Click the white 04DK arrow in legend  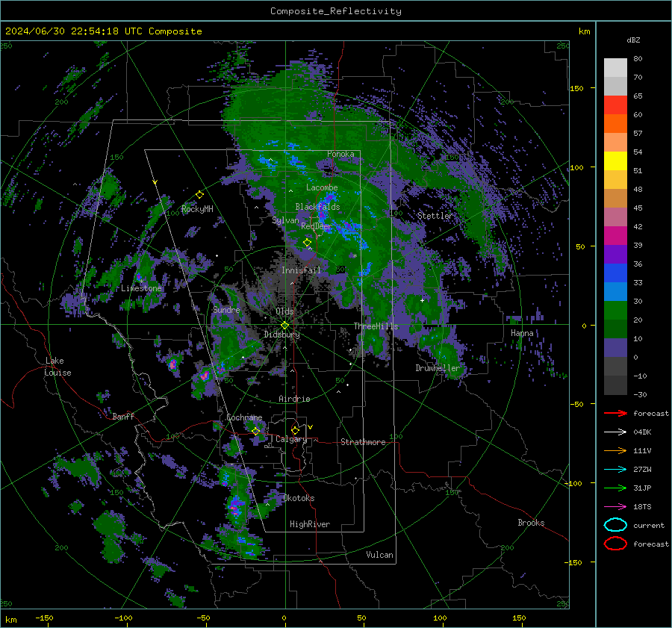click(615, 432)
